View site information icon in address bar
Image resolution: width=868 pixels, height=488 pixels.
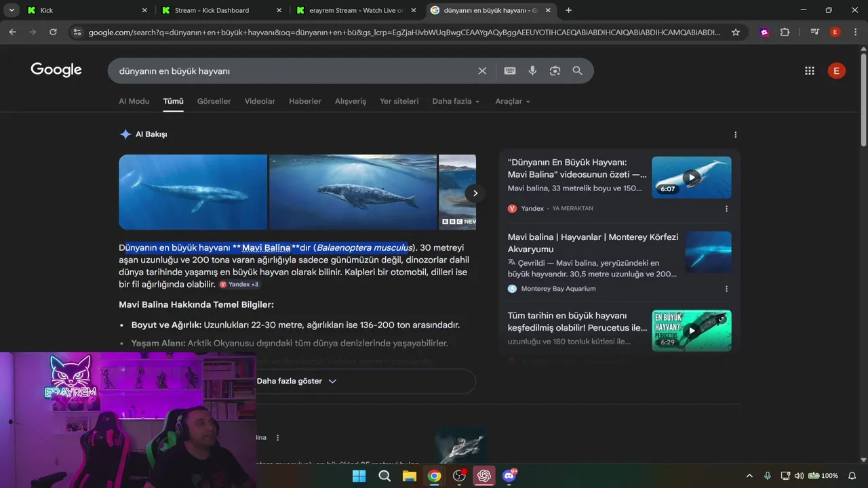coord(77,32)
